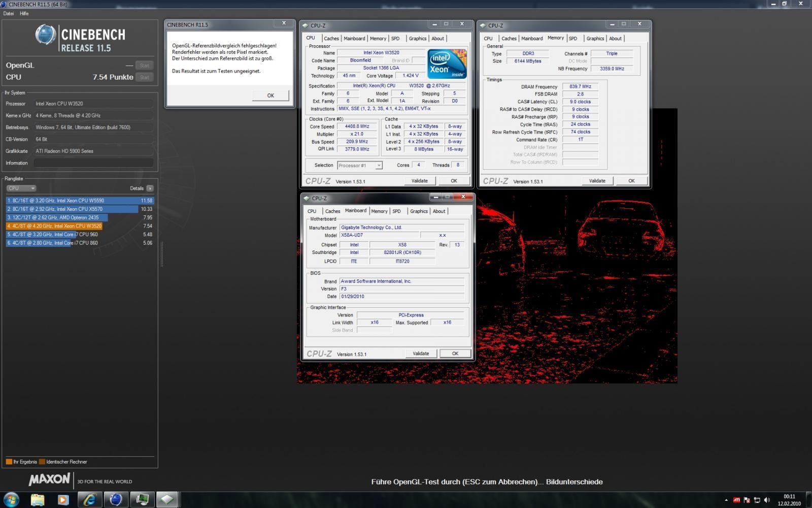Click the motherboard model X58A-UD7 field
This screenshot has width=812, height=508.
pos(379,235)
